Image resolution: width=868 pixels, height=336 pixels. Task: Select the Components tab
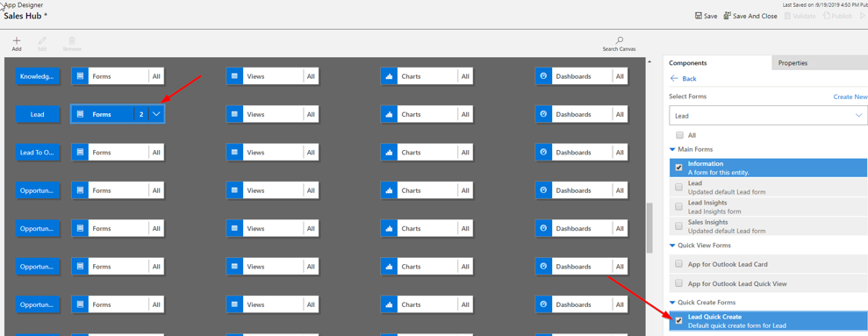coord(687,63)
